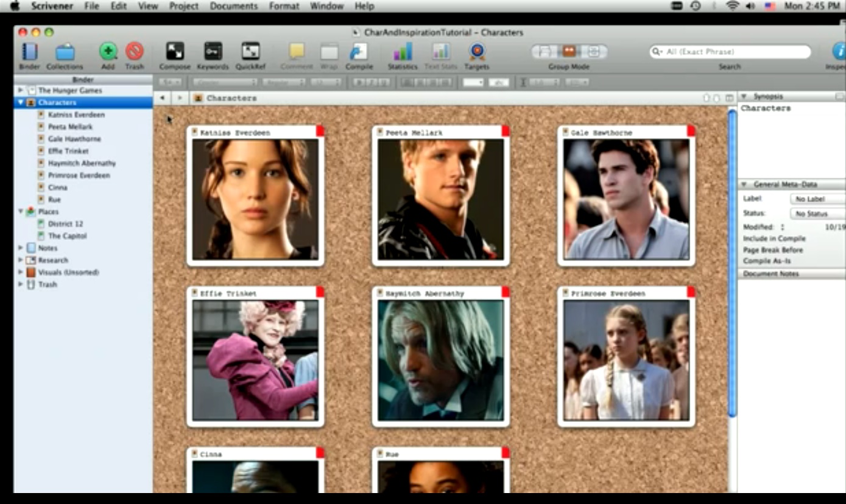
Task: Click the Characters icon in editor header
Action: click(x=198, y=98)
